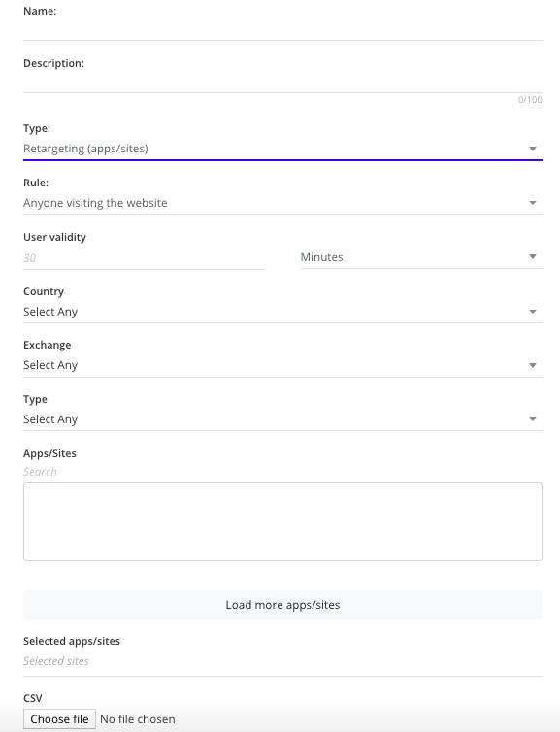
Task: Open the 'Anyone visiting the website' rule dropdown
Action: (x=282, y=203)
